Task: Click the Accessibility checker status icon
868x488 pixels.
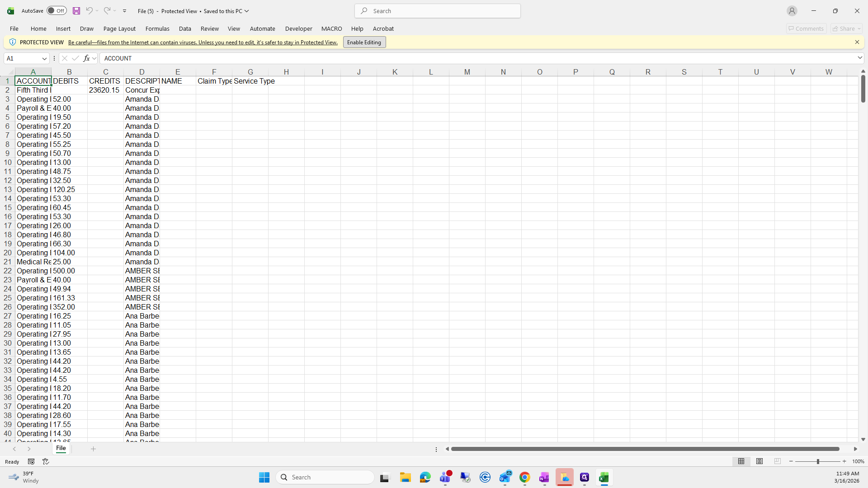Action: point(46,461)
